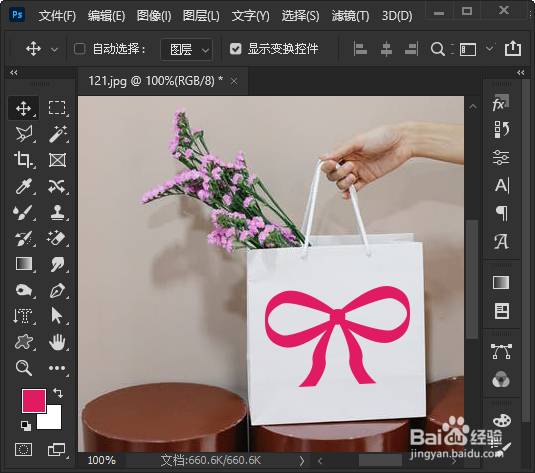This screenshot has height=473, width=535.
Task: Open the 3D(D) menu
Action: pyautogui.click(x=397, y=16)
